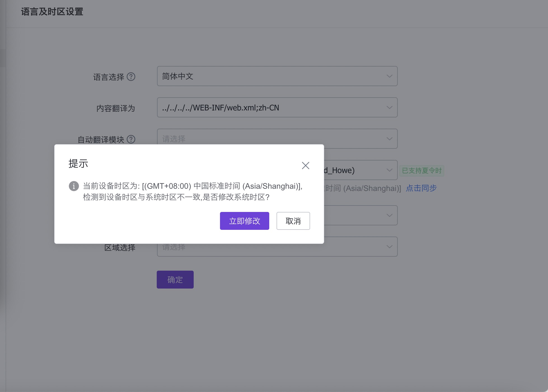Click help icon next to 自动翻译模块
548x392 pixels.
tap(131, 139)
